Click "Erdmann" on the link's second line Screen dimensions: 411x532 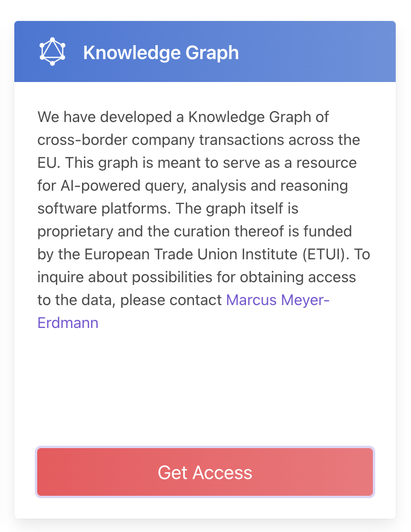[x=68, y=323]
